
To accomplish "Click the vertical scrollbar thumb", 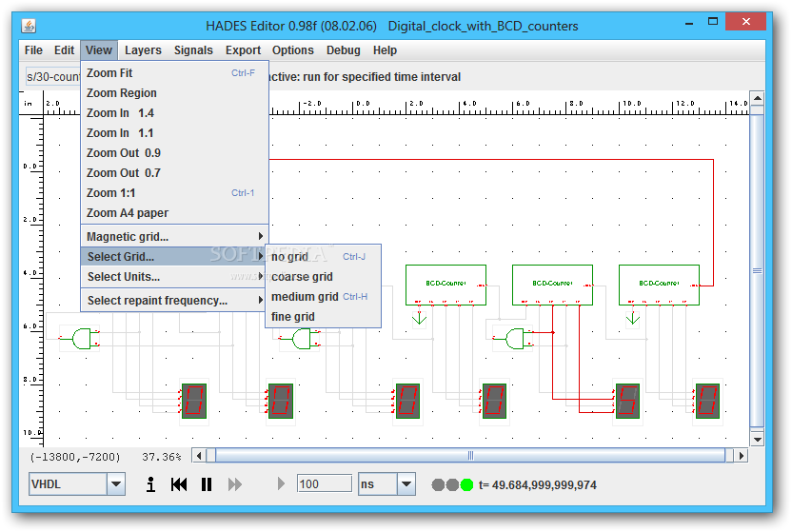I will [x=757, y=270].
